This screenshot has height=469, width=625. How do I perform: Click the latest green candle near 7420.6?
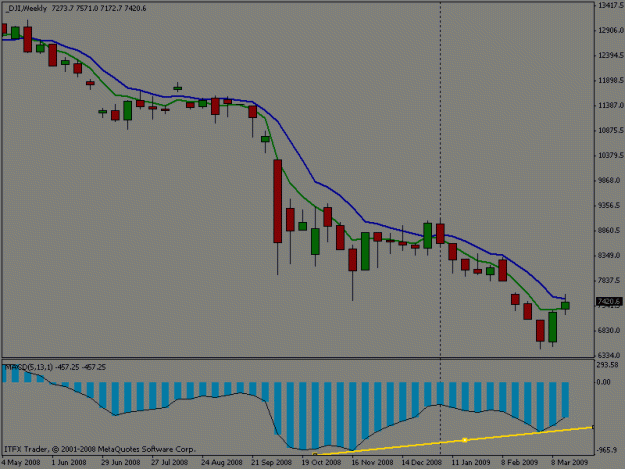(565, 306)
